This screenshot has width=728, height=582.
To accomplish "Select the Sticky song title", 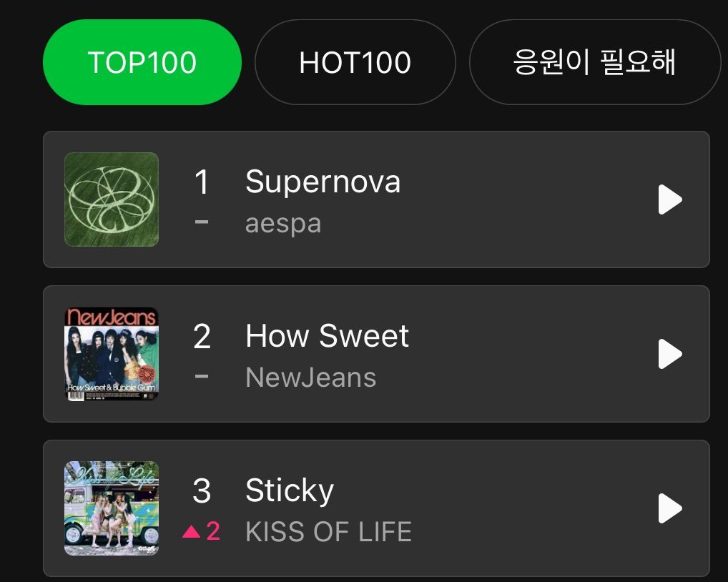I will [x=289, y=490].
